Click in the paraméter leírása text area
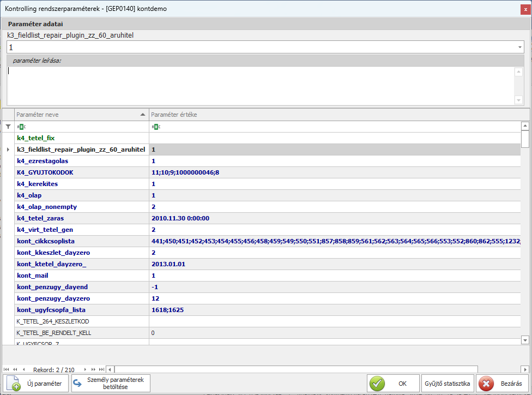 [x=261, y=85]
